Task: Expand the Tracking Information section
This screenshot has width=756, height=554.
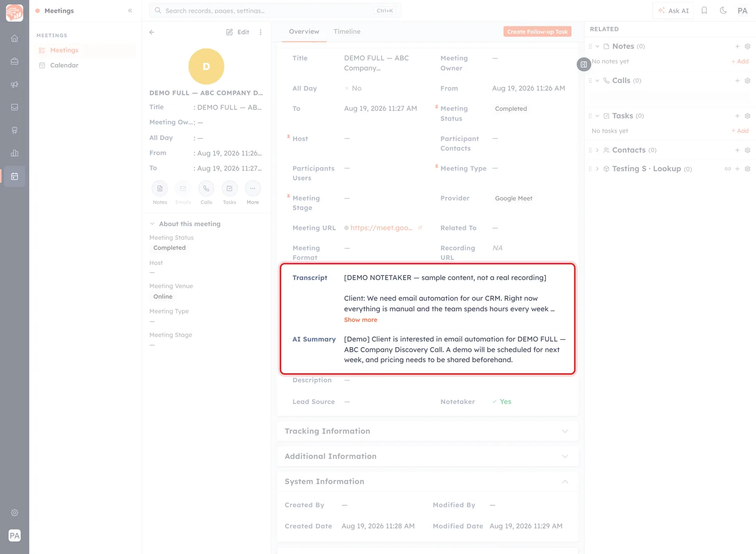Action: coord(565,431)
